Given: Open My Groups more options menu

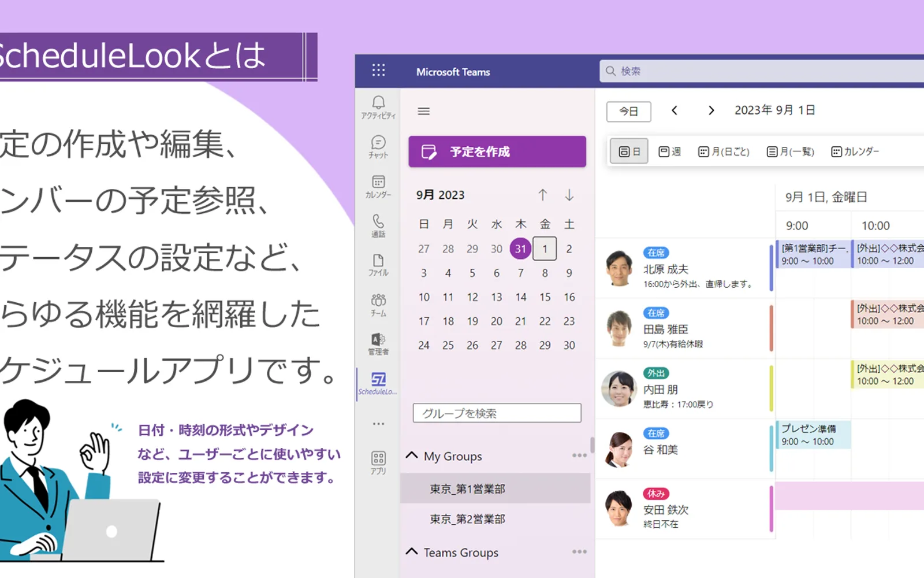Looking at the screenshot, I should click(579, 455).
